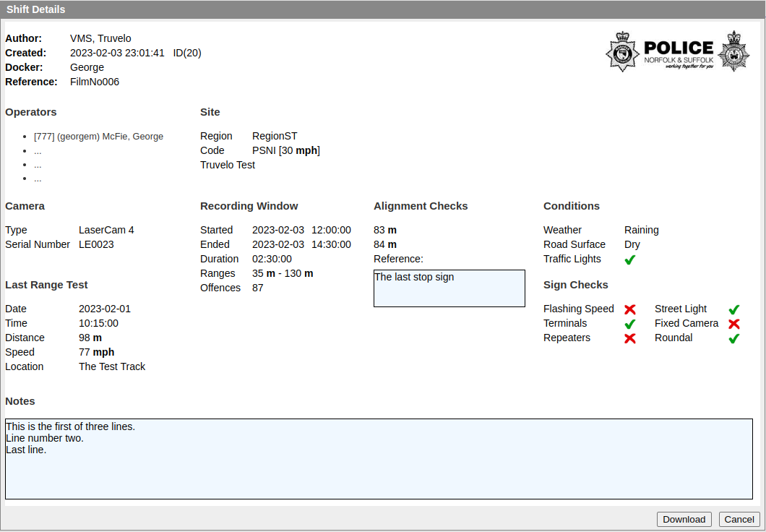Click the red cross beside Flashing Speed
The image size is (766, 532).
click(x=629, y=309)
